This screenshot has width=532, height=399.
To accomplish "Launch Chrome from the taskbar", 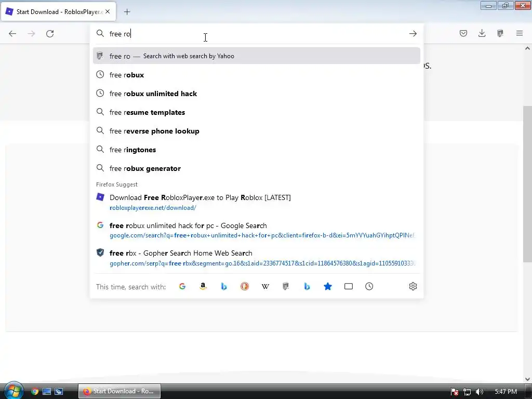I will coord(35,391).
